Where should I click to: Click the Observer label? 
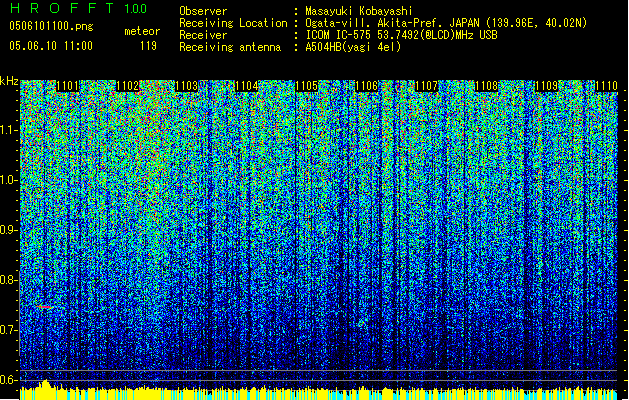203,11
